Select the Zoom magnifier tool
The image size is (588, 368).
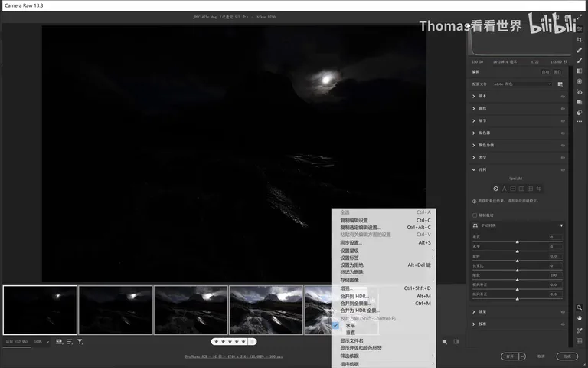pyautogui.click(x=580, y=307)
